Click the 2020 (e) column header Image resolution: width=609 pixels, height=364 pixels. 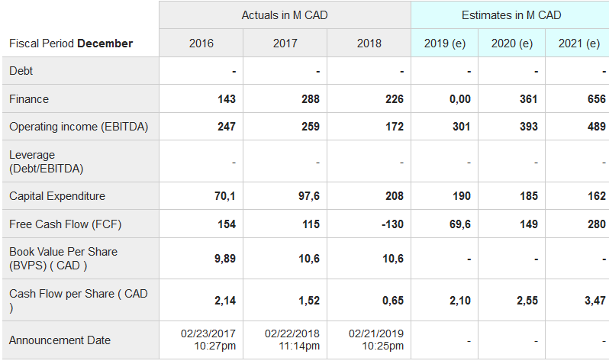coord(512,43)
